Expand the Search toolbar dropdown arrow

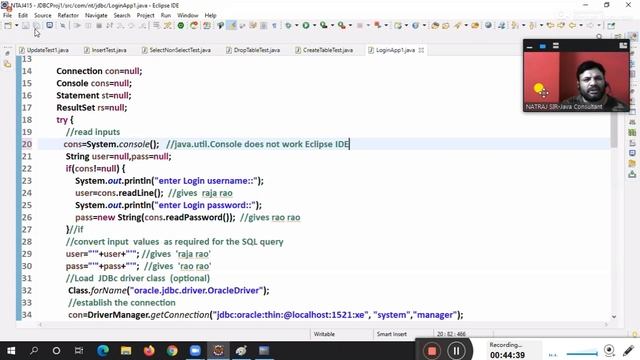point(466,25)
